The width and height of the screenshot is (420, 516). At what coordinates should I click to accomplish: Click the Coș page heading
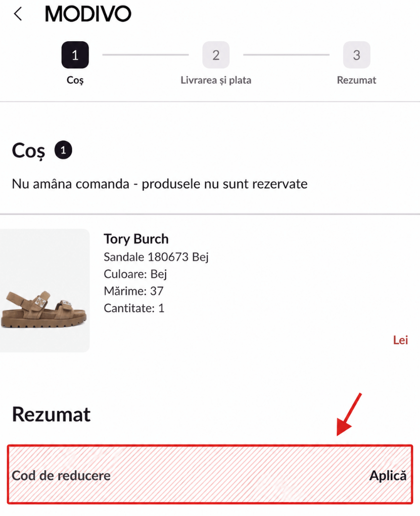pos(29,151)
